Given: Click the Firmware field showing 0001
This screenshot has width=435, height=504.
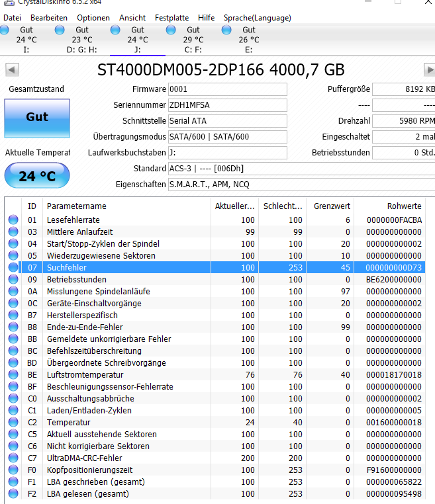Looking at the screenshot, I should (x=228, y=89).
